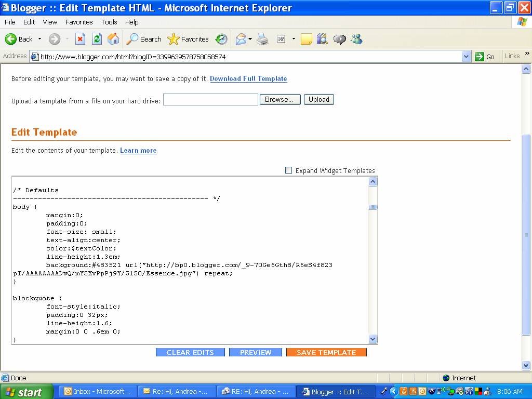This screenshot has width=532, height=399.
Task: Click the Mail envelope icon
Action: (241, 39)
